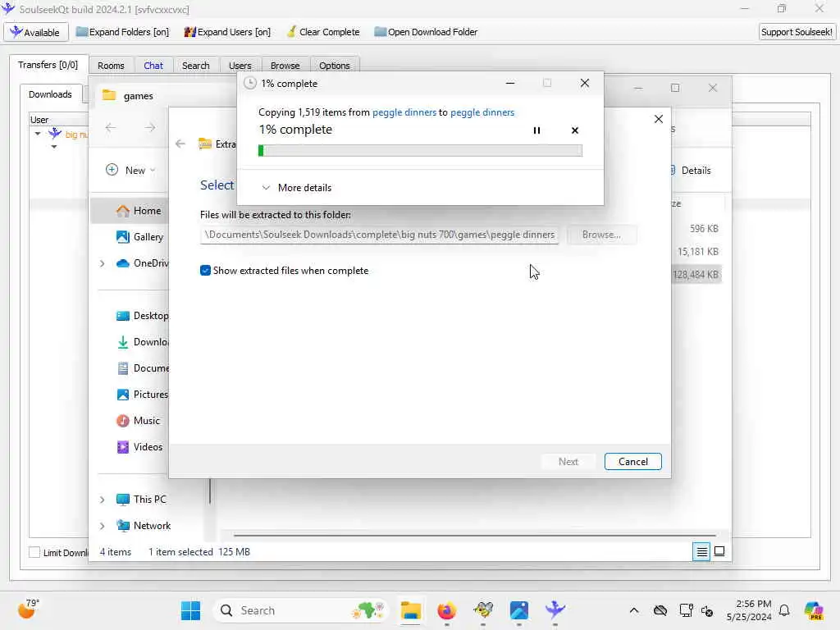Click Explorer back arrow in games window
840x630 pixels.
[111, 127]
